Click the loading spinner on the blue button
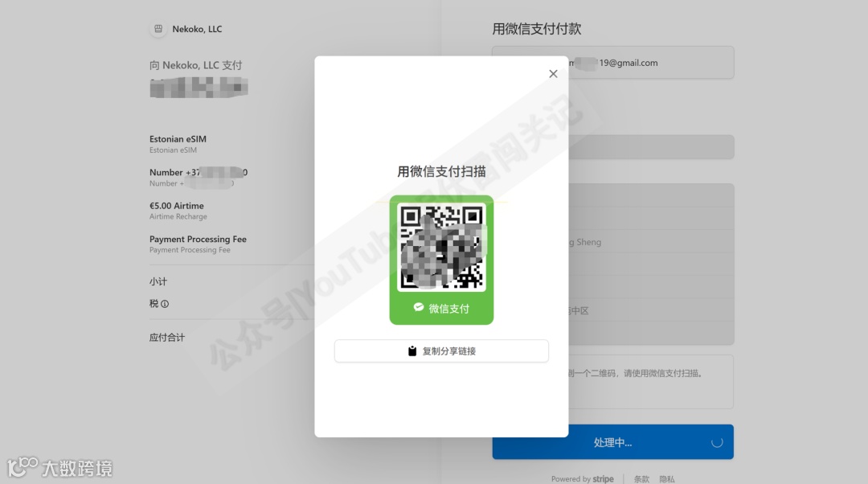Screen dimensions: 868x484 tap(717, 442)
